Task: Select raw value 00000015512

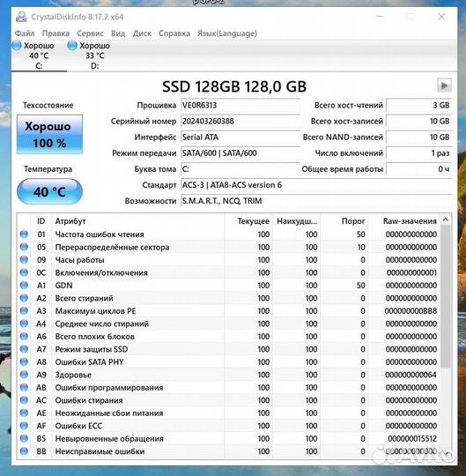Action: point(412,438)
